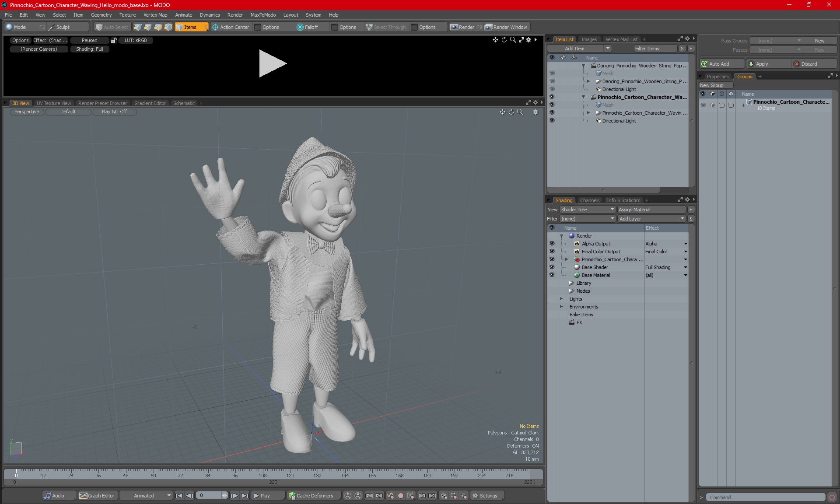Screen dimensions: 840x504
Task: Open the Render Window
Action: (506, 27)
